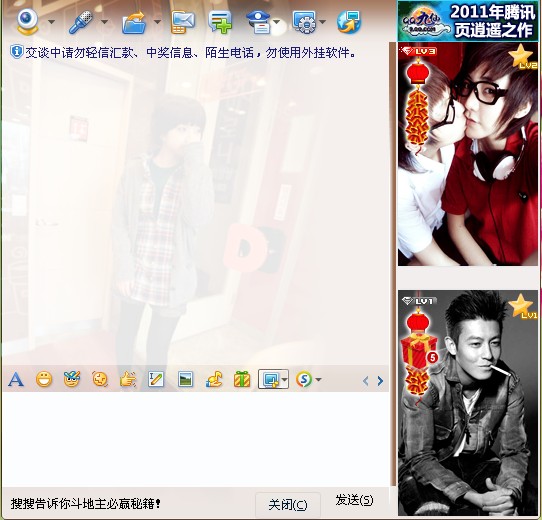Expand the voice call dropdown arrow

click(104, 22)
